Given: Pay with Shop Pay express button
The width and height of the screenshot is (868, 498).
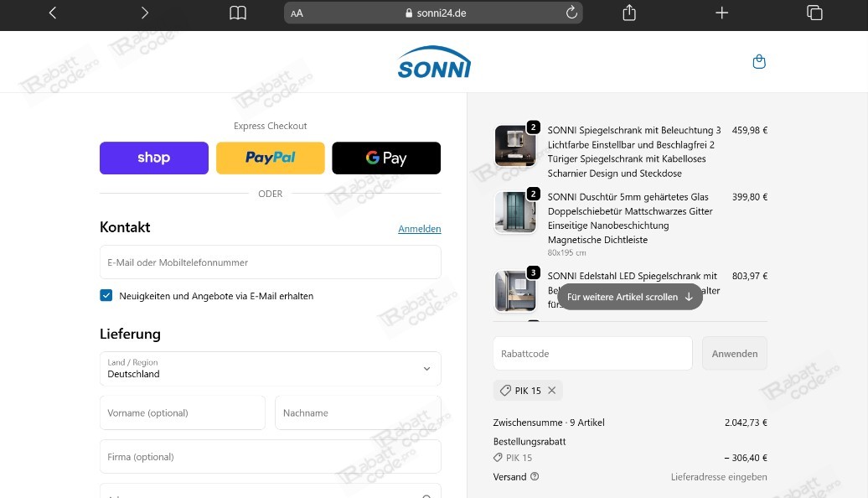Looking at the screenshot, I should pos(154,158).
